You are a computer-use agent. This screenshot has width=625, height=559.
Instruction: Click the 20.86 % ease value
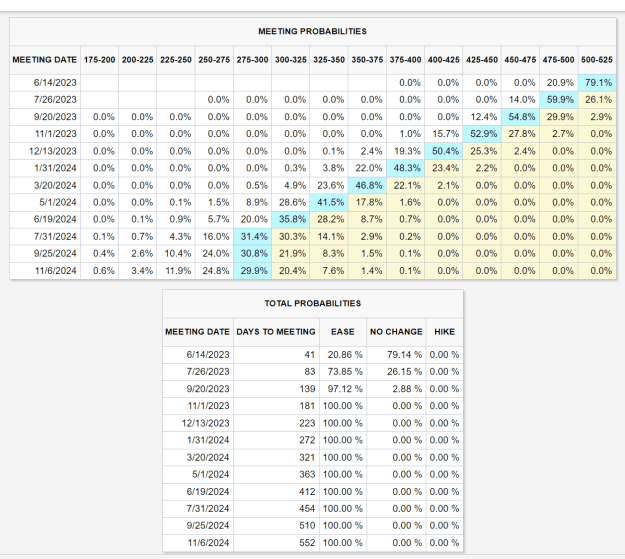click(345, 355)
